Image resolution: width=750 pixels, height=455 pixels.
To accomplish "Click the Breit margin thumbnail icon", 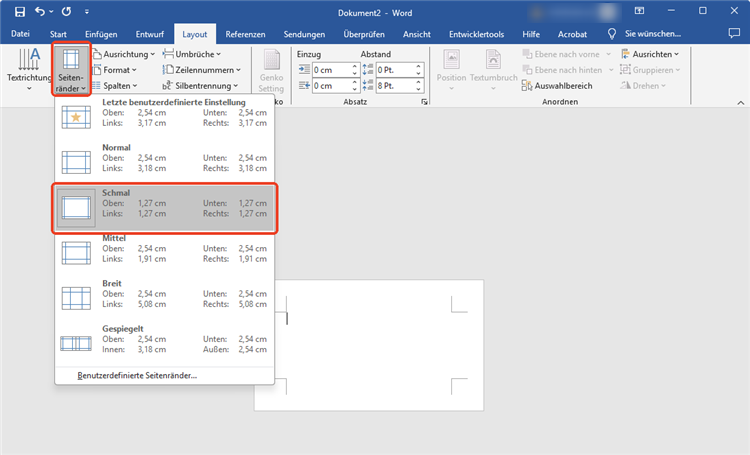I will (x=76, y=298).
